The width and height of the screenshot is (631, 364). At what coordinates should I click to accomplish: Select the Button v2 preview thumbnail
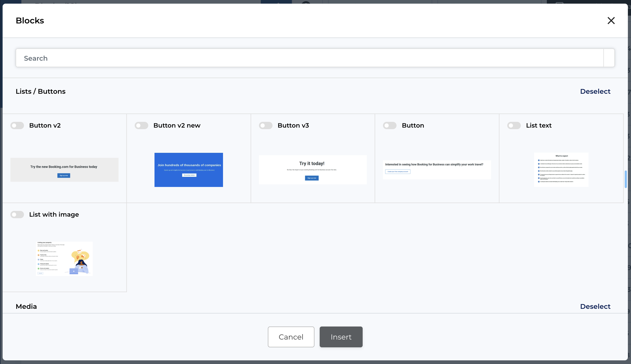click(64, 170)
